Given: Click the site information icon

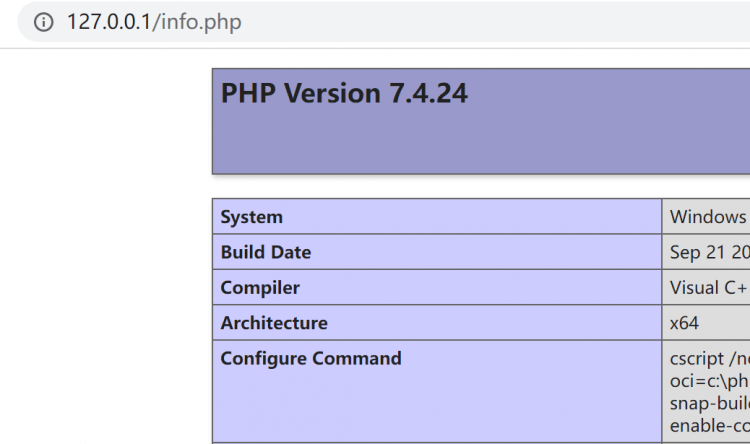Looking at the screenshot, I should click(43, 22).
